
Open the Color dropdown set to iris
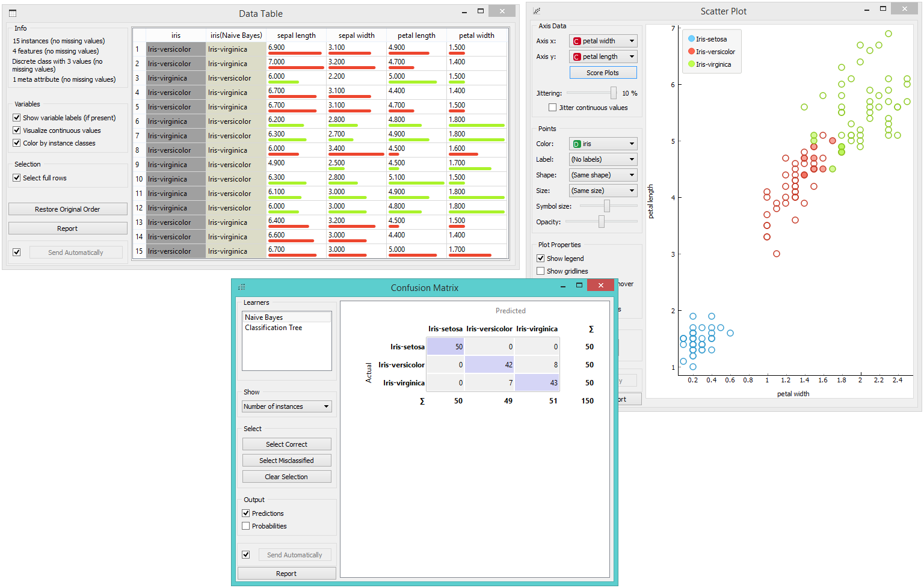click(603, 144)
